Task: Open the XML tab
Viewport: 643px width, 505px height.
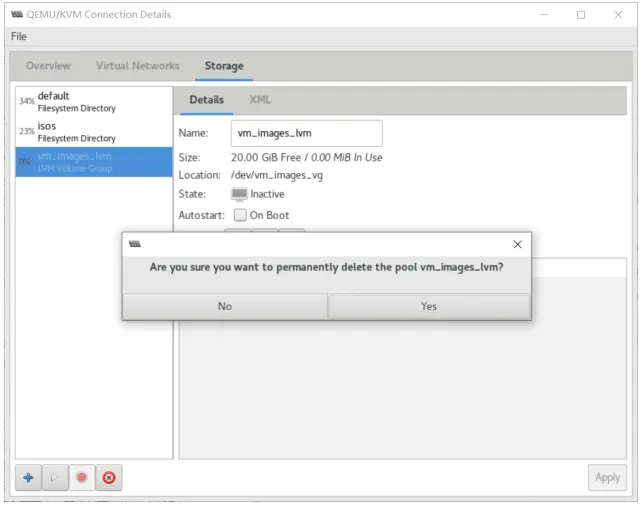Action: coord(260,100)
